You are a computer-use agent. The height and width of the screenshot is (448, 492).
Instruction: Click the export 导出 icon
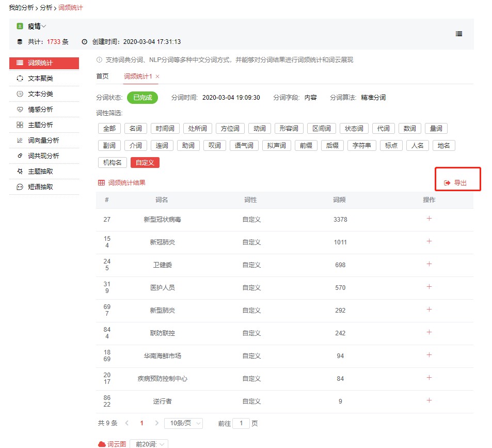click(x=447, y=183)
